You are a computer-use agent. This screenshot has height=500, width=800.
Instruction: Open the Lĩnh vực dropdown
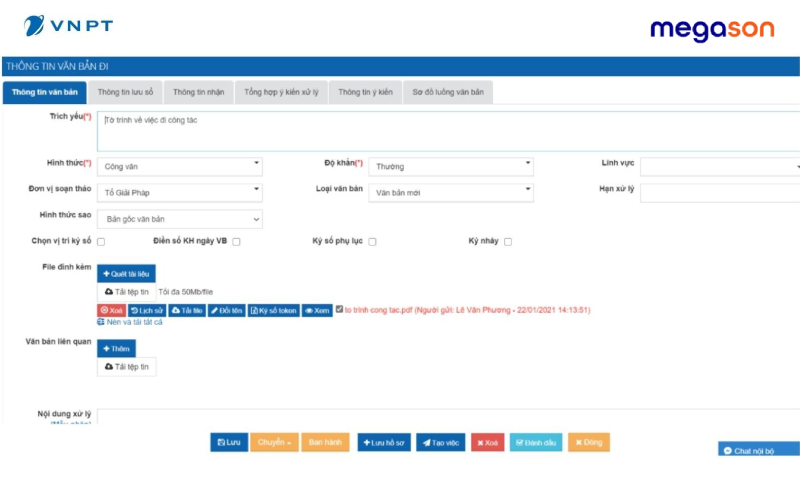pos(720,167)
